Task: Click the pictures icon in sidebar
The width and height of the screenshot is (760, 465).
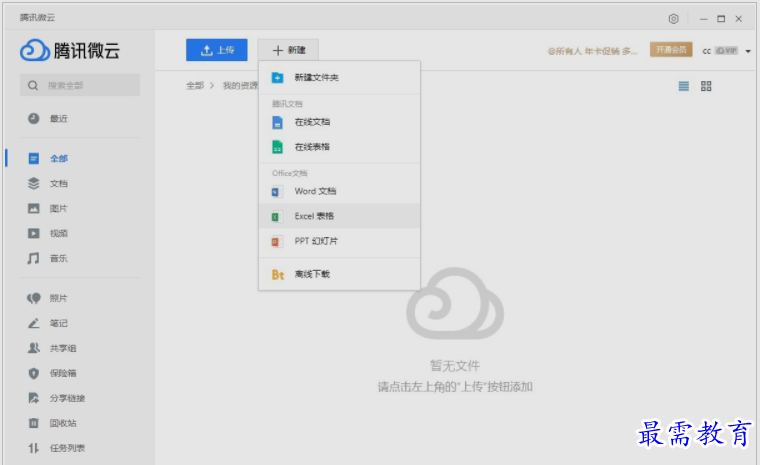Action: tap(33, 208)
